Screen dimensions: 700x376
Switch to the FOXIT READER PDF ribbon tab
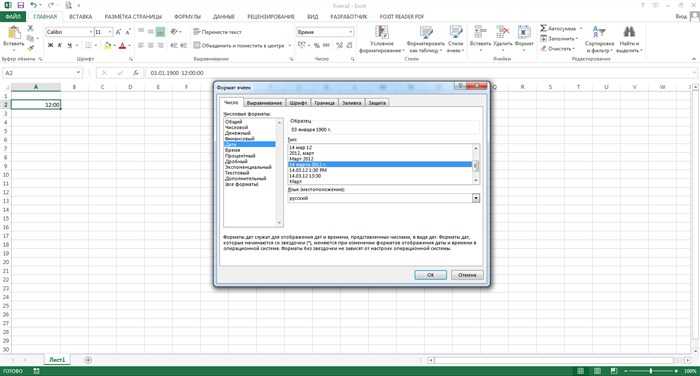(x=402, y=17)
